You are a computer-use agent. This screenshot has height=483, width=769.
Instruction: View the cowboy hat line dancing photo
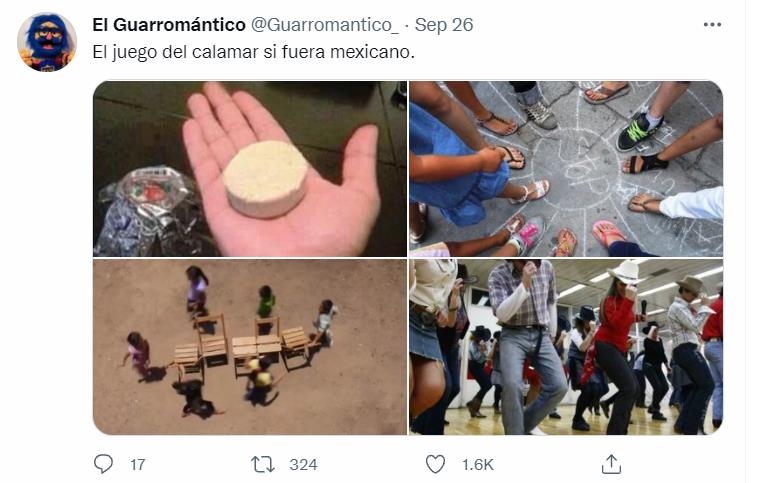click(566, 347)
